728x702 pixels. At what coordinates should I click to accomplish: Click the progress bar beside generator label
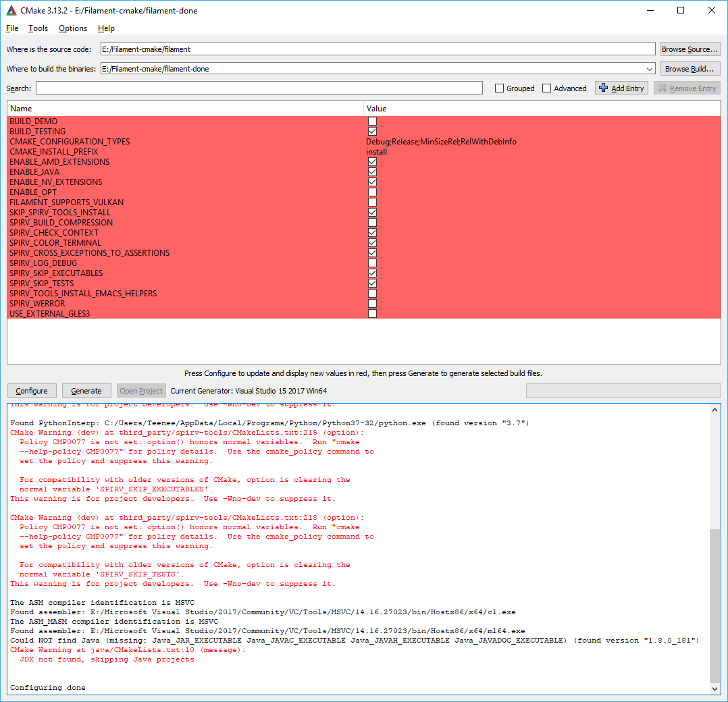623,391
